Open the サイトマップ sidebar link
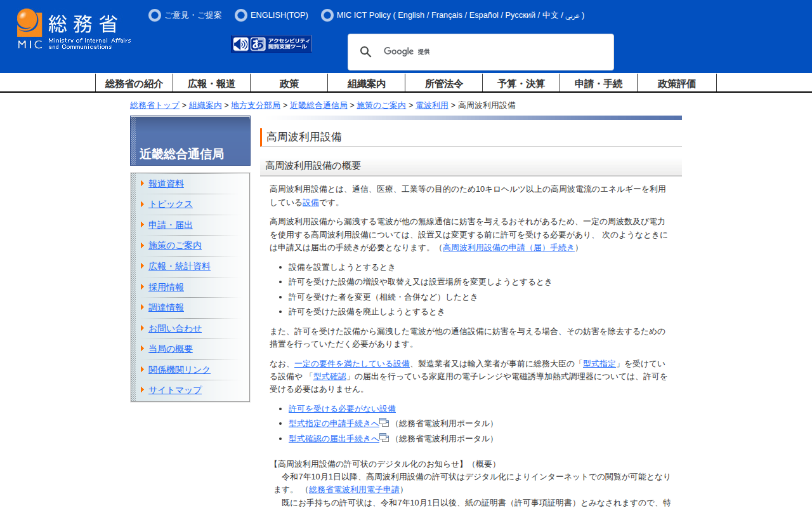812x508 pixels. pos(175,390)
